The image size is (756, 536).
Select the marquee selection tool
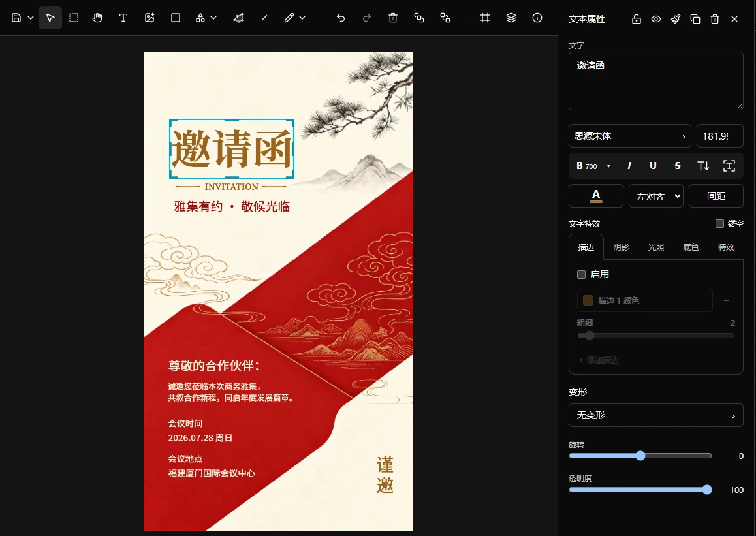click(x=74, y=18)
